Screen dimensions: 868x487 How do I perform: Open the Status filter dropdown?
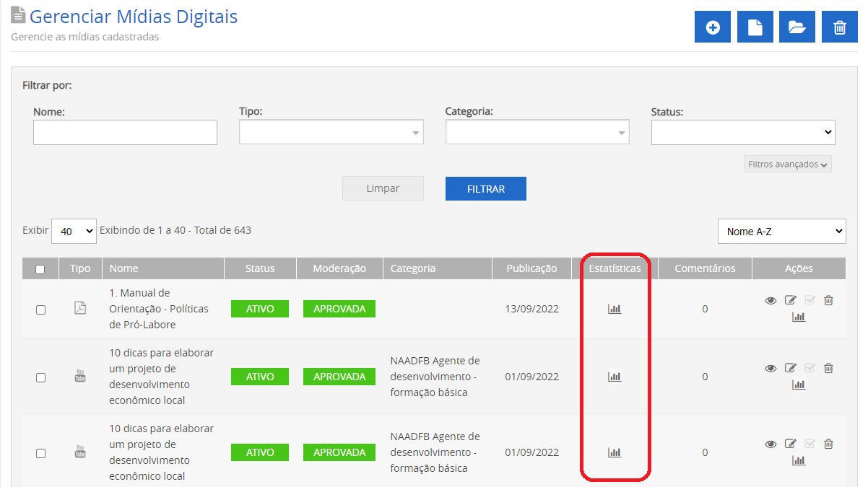point(742,133)
